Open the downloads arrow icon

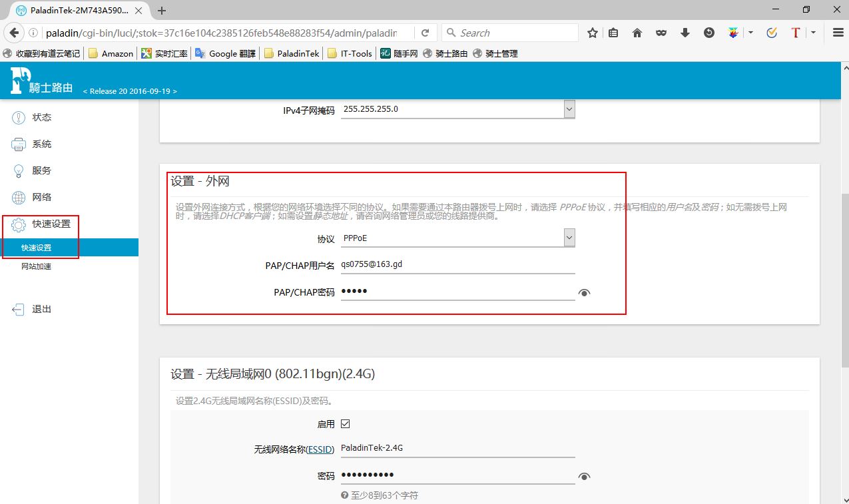(685, 33)
